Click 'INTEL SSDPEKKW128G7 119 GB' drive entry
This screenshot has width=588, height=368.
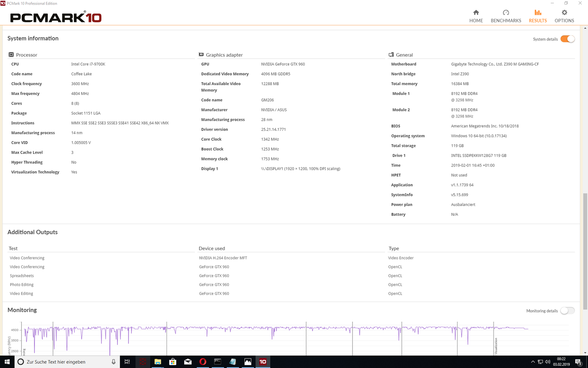pyautogui.click(x=478, y=155)
